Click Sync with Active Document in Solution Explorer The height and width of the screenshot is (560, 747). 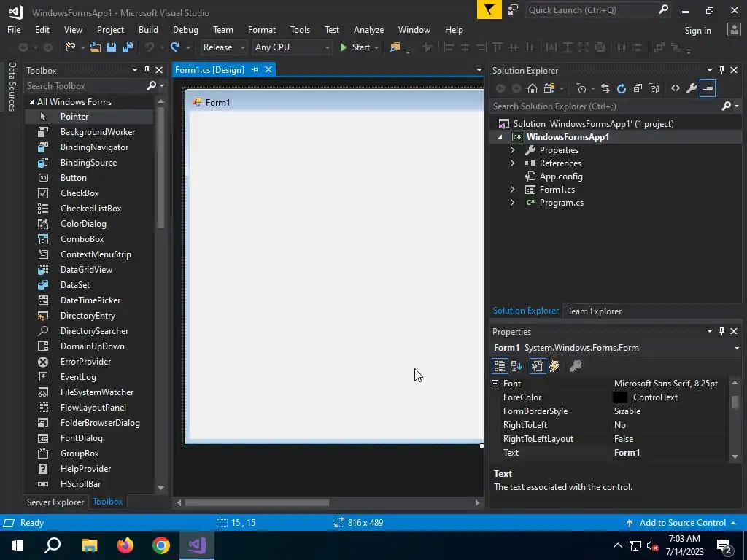pos(605,88)
